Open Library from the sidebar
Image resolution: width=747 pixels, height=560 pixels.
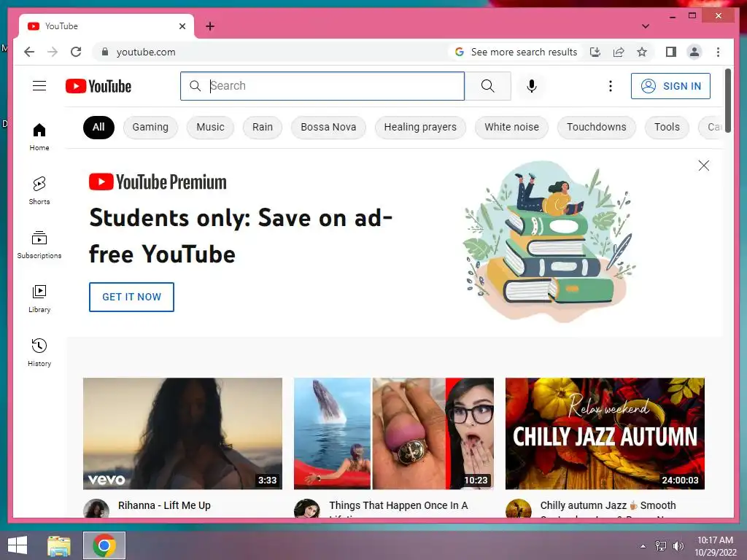click(x=39, y=298)
